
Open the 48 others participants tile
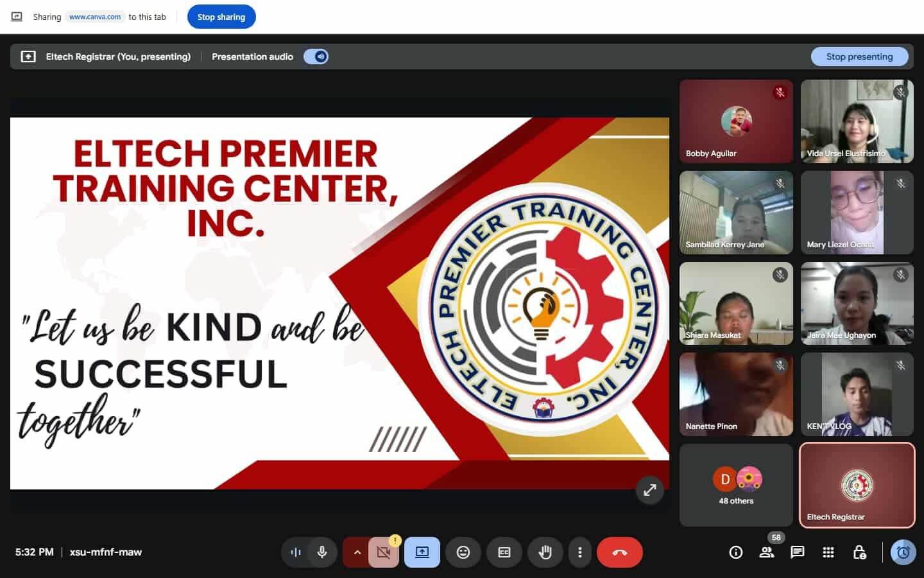pos(736,486)
